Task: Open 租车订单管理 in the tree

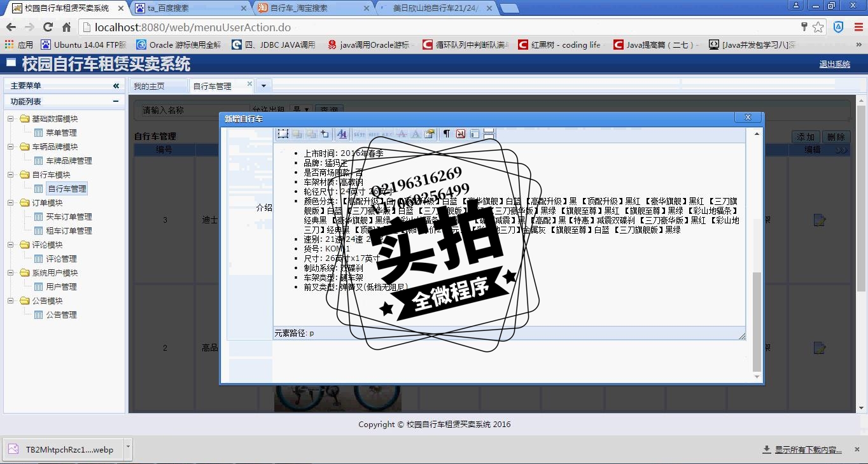Action: 69,231
